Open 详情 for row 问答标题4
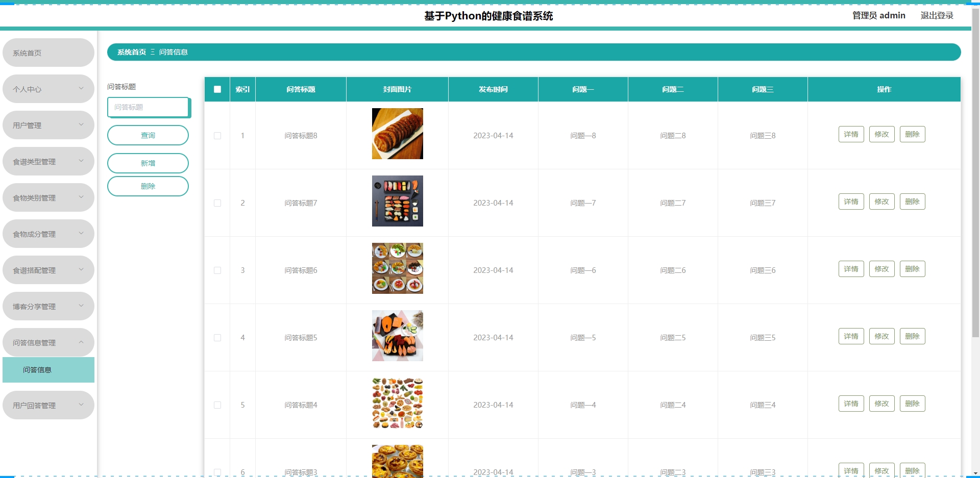The height and width of the screenshot is (478, 980). pyautogui.click(x=851, y=404)
